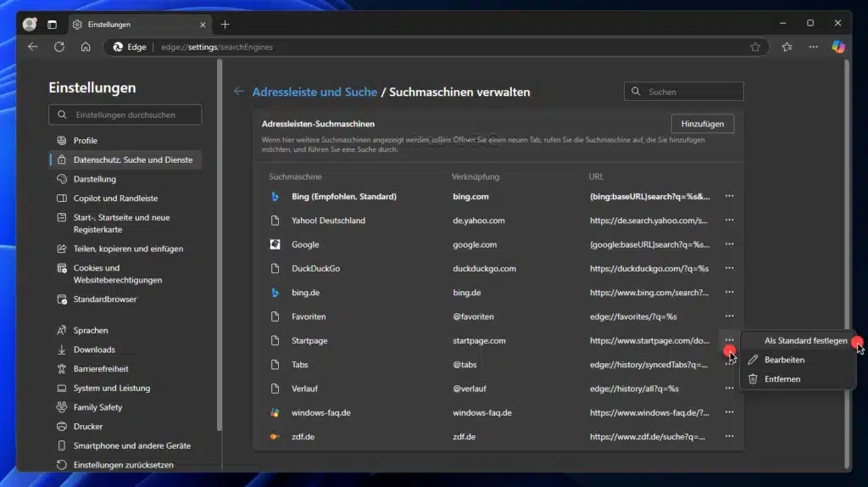Choose Bearbeiten in context menu
The width and height of the screenshot is (868, 487).
[x=798, y=360]
